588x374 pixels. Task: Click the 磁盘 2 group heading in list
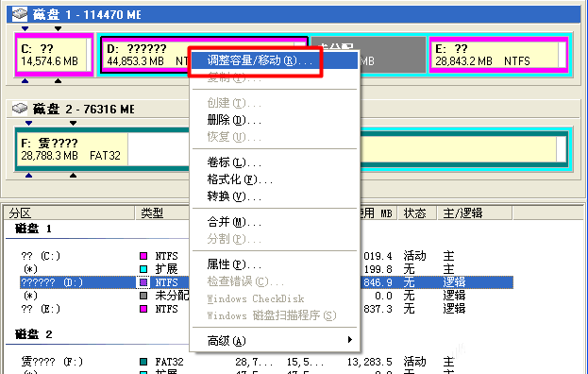[x=33, y=334]
